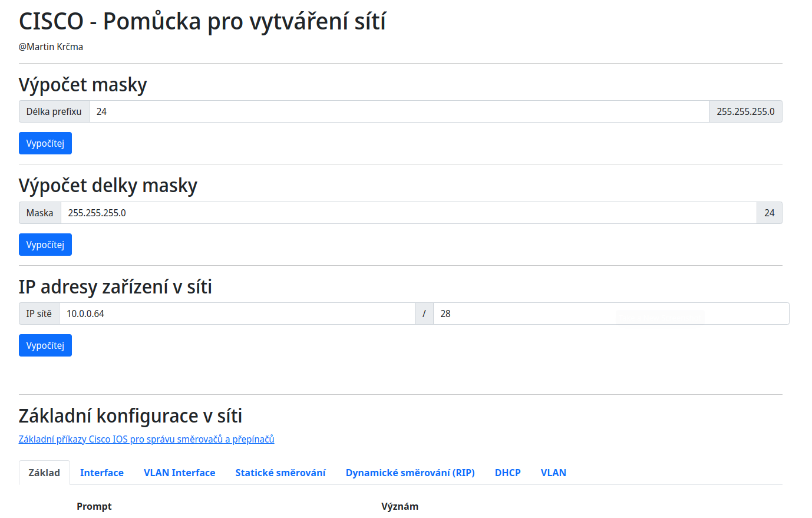Open the Základní příkazy Cisco IOS link
This screenshot has width=812, height=518.
tap(147, 439)
